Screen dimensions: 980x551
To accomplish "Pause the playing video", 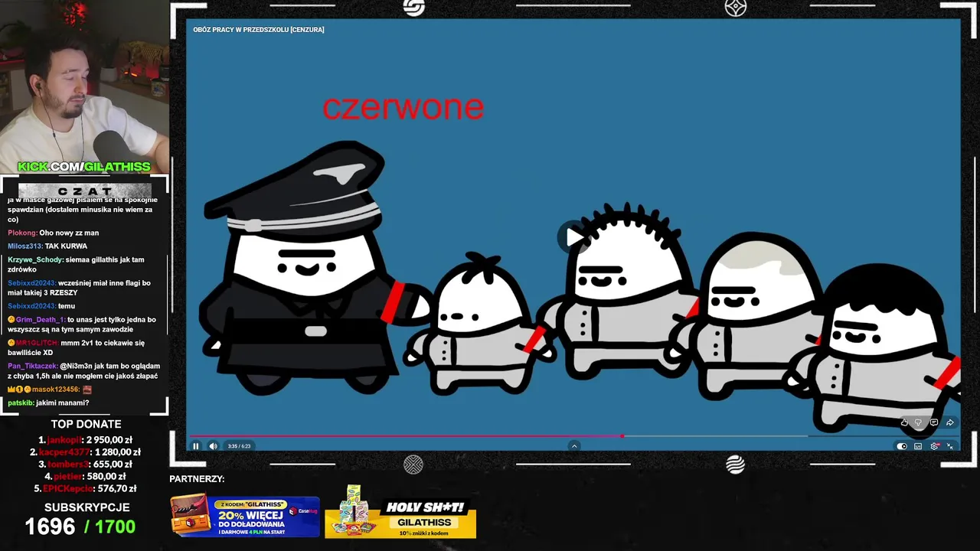I will 196,446.
